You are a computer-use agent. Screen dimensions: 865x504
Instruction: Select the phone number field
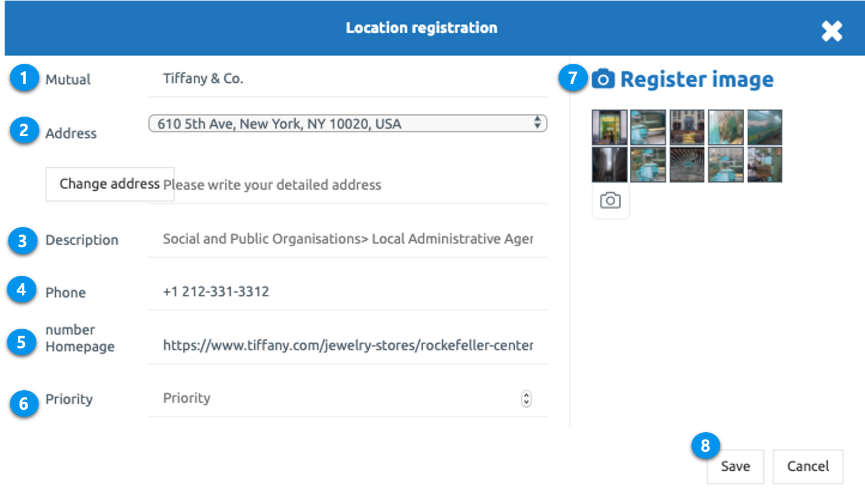(347, 292)
